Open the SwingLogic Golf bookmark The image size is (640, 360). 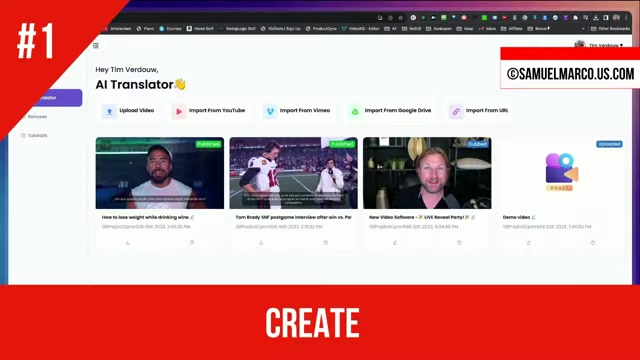[x=237, y=29]
